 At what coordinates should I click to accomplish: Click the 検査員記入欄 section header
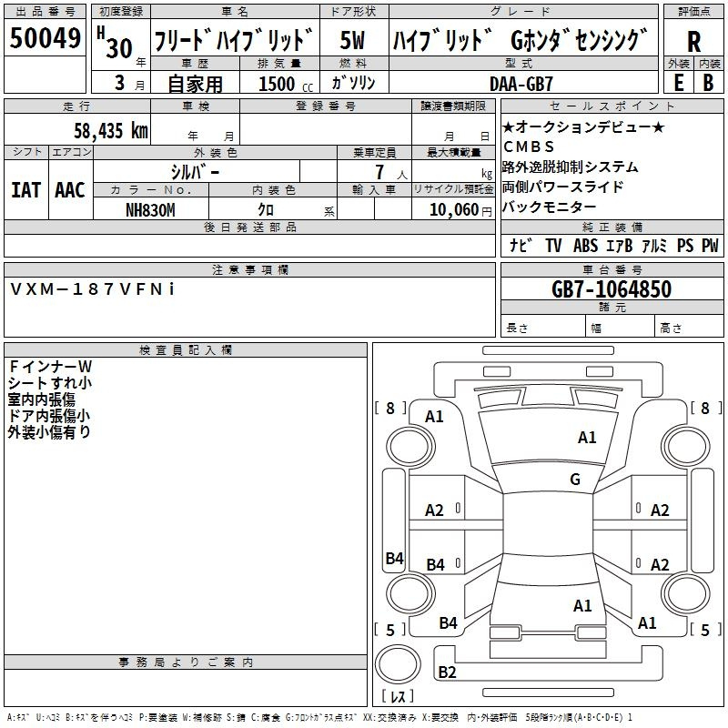(x=186, y=349)
